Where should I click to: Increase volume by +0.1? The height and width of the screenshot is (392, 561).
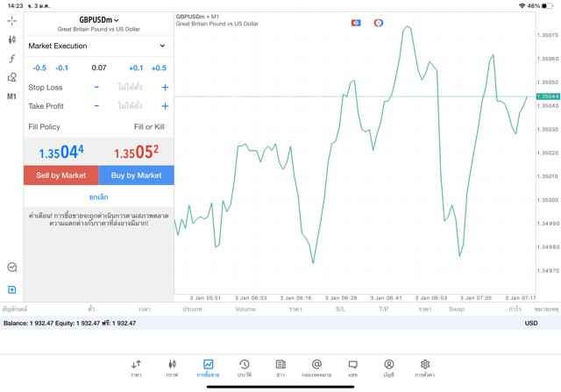pos(136,68)
